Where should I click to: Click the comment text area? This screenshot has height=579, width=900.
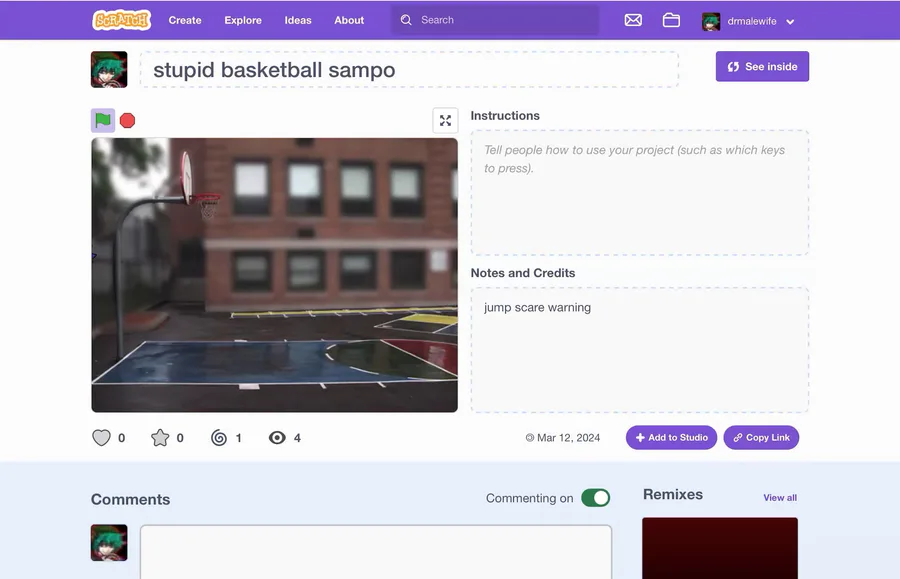click(376, 551)
